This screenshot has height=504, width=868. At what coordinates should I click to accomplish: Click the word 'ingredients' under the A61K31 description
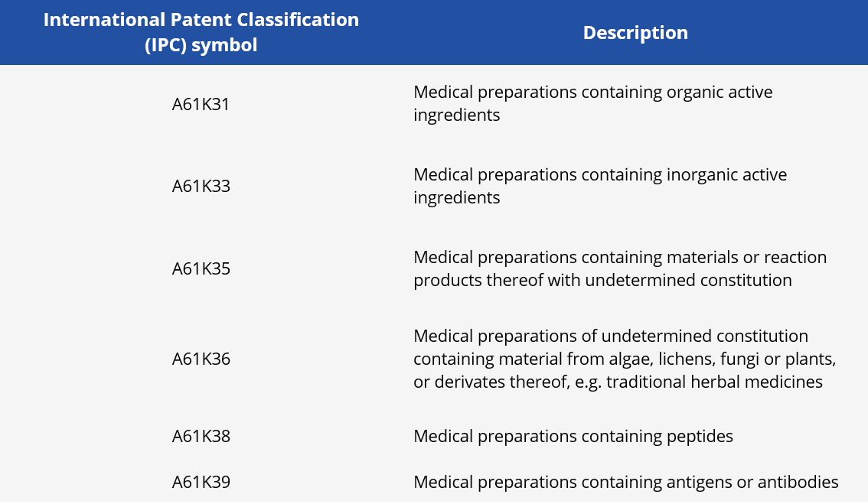[456, 115]
